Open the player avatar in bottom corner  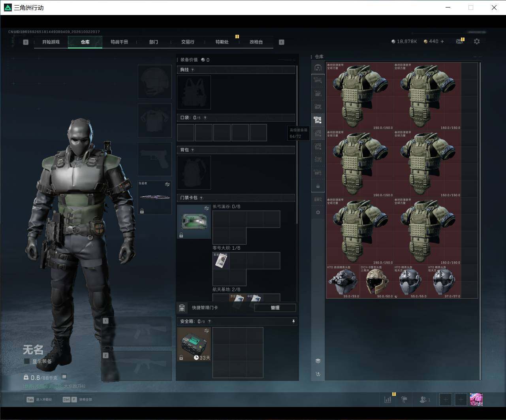[x=476, y=399]
